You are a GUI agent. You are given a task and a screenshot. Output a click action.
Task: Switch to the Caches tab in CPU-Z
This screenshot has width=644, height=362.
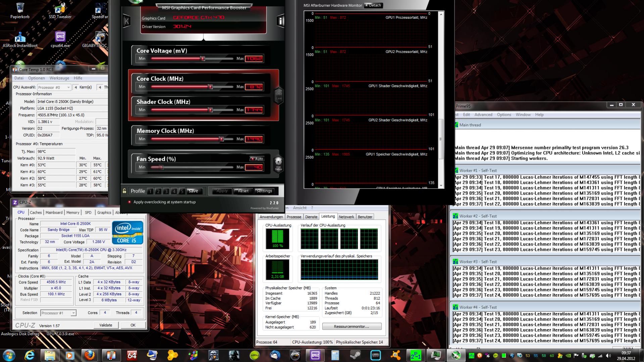pos(36,212)
